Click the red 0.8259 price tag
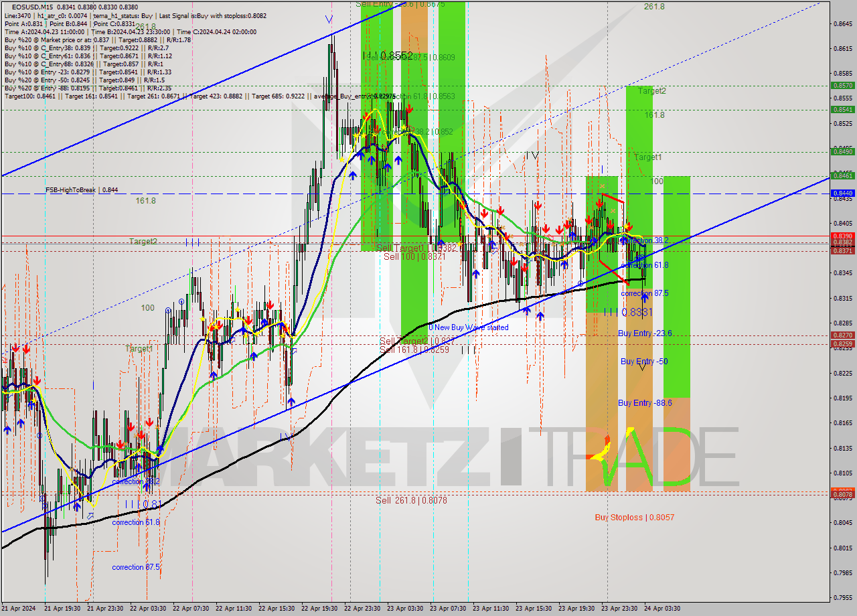Screen dimensions: 857x616 point(842,344)
